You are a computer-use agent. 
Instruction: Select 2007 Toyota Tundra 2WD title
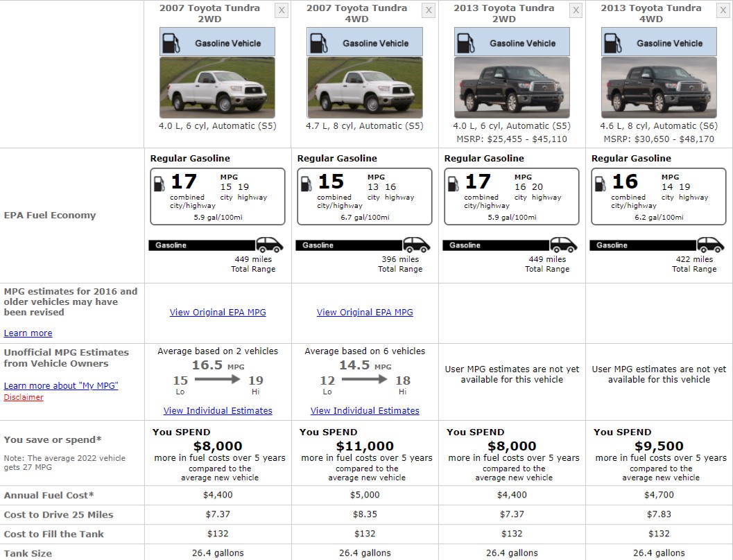[x=209, y=14]
